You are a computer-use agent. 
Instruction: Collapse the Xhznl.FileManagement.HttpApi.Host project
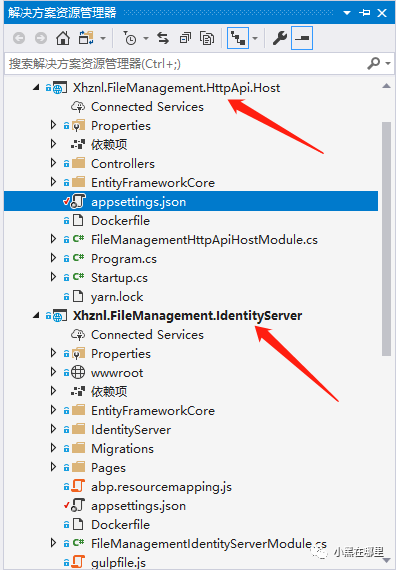(x=36, y=88)
